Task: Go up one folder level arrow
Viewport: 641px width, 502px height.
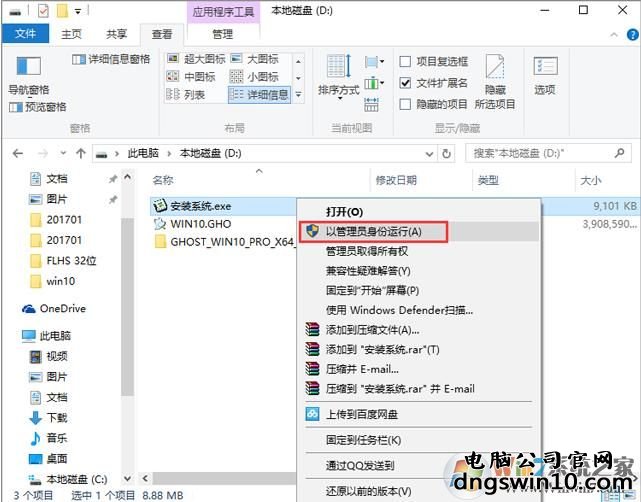Action: 81,154
